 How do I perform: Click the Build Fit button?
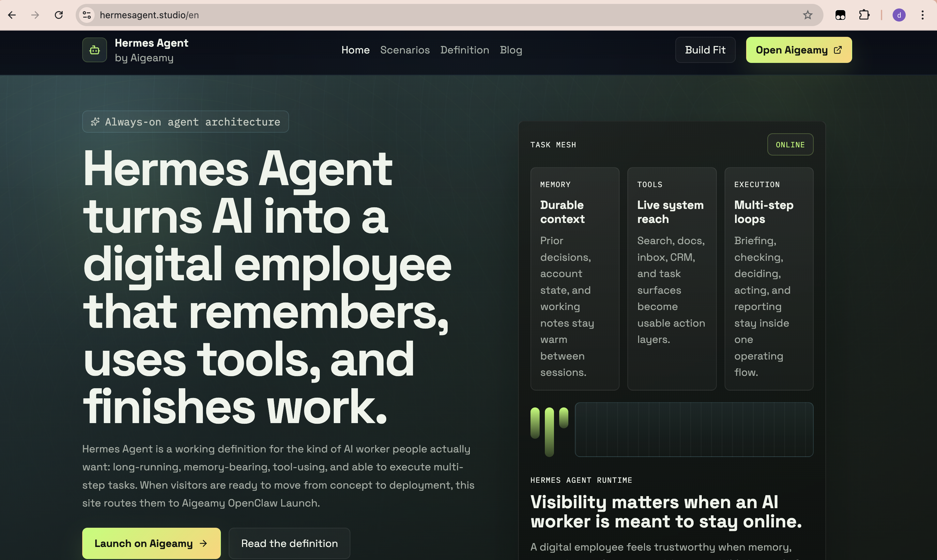pyautogui.click(x=705, y=50)
